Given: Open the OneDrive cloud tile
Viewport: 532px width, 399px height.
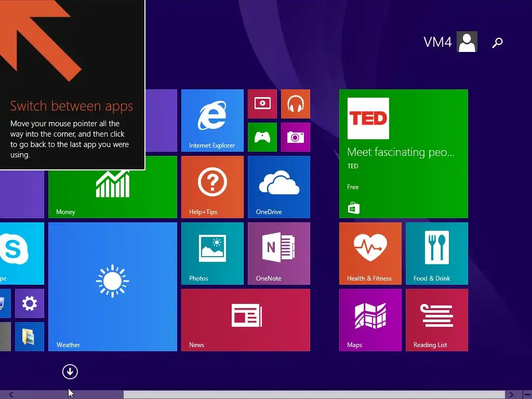Looking at the screenshot, I should click(x=279, y=187).
